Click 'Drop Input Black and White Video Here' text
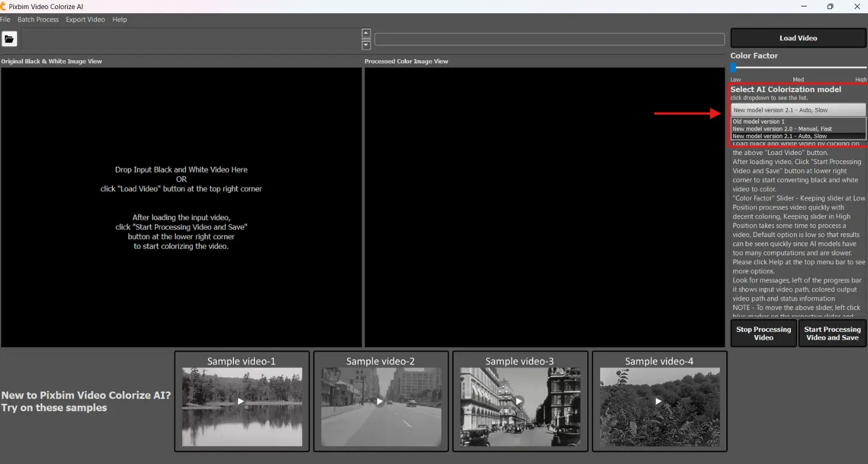The height and width of the screenshot is (464, 868). point(181,170)
